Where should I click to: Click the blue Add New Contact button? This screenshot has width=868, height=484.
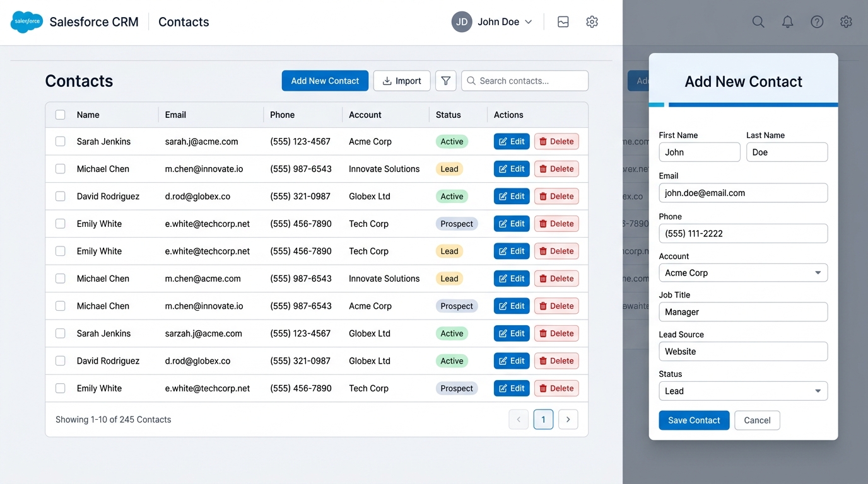[x=325, y=81]
